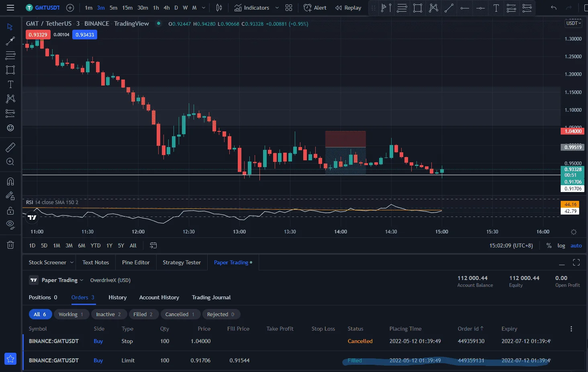
Task: Switch to the Strategy Tester tab
Action: (182, 262)
